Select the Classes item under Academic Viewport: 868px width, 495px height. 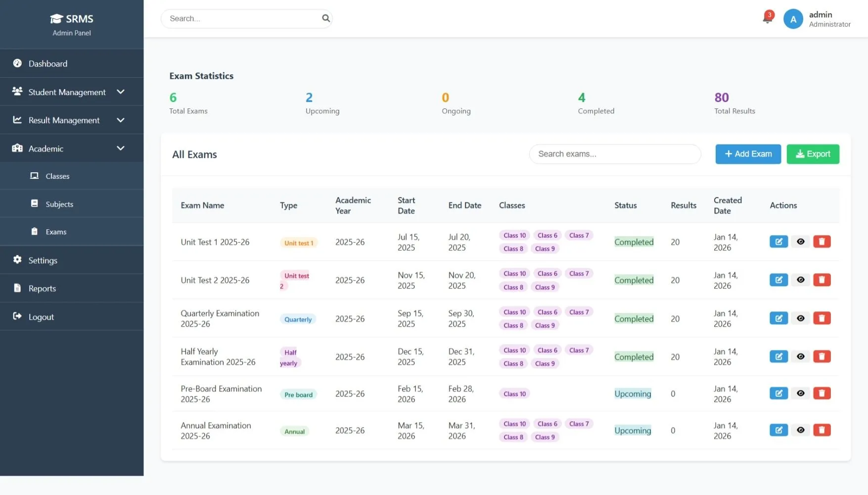point(57,176)
